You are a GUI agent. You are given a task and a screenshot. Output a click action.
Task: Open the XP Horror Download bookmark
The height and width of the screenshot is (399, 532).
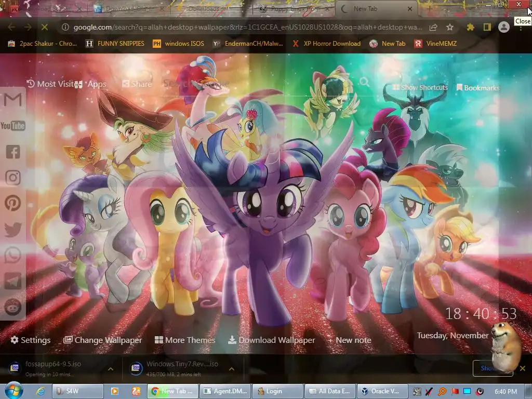[x=326, y=44]
